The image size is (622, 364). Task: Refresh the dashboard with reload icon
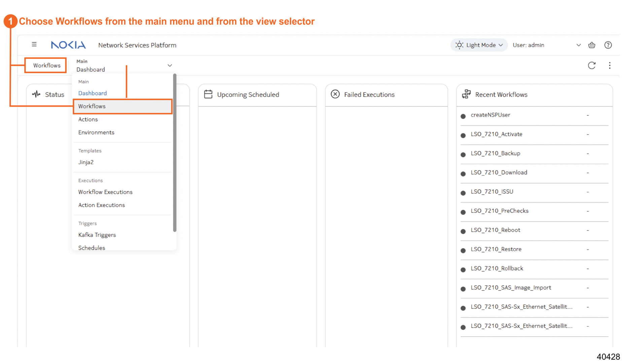tap(592, 65)
